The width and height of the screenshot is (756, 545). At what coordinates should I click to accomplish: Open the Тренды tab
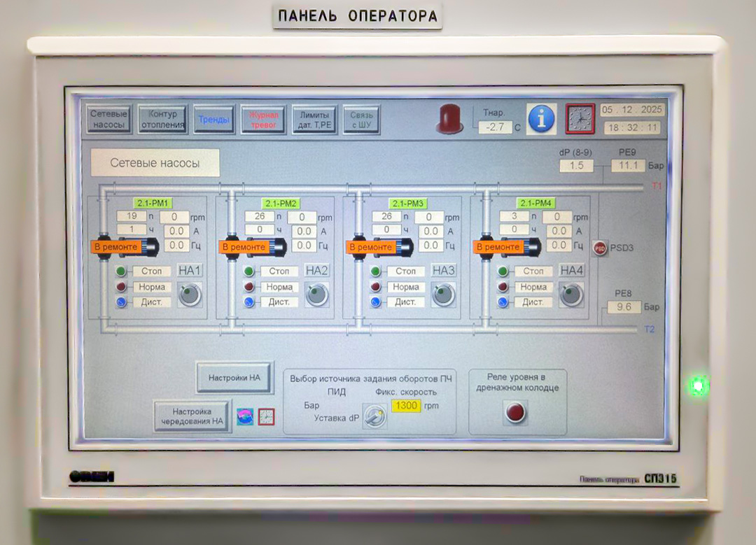[x=213, y=120]
